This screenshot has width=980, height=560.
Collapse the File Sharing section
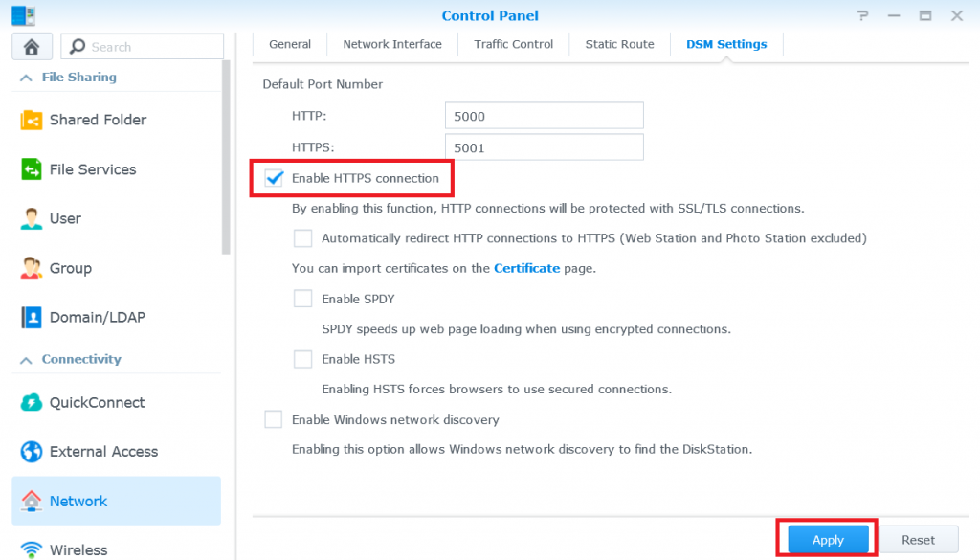(25, 78)
